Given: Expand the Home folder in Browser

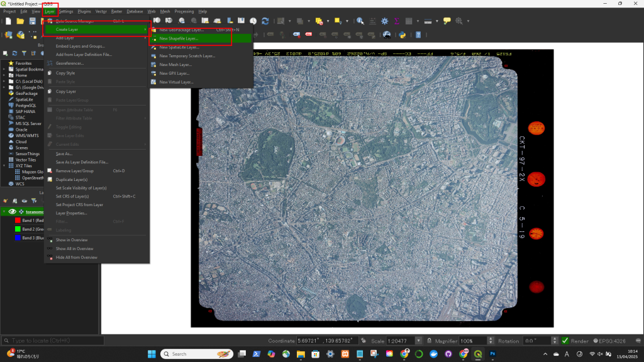Looking at the screenshot, I should (4, 75).
